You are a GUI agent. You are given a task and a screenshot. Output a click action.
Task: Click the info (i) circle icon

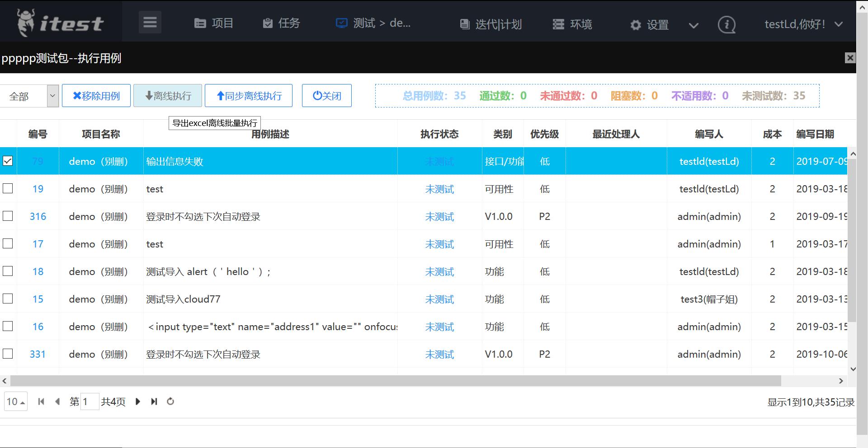click(x=726, y=25)
